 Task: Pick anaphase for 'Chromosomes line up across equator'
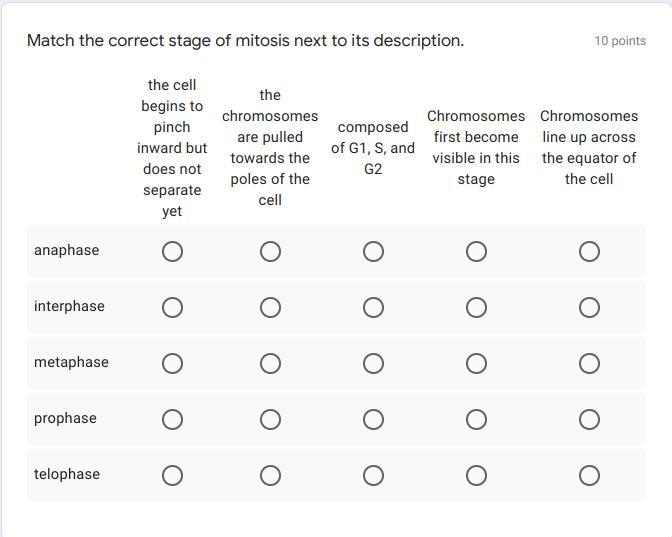click(x=589, y=251)
